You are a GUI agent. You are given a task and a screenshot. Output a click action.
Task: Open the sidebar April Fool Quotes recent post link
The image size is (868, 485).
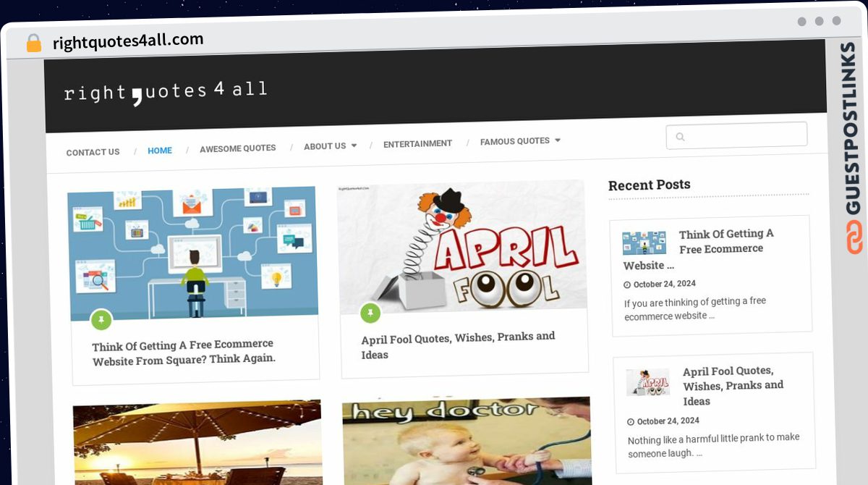point(733,386)
